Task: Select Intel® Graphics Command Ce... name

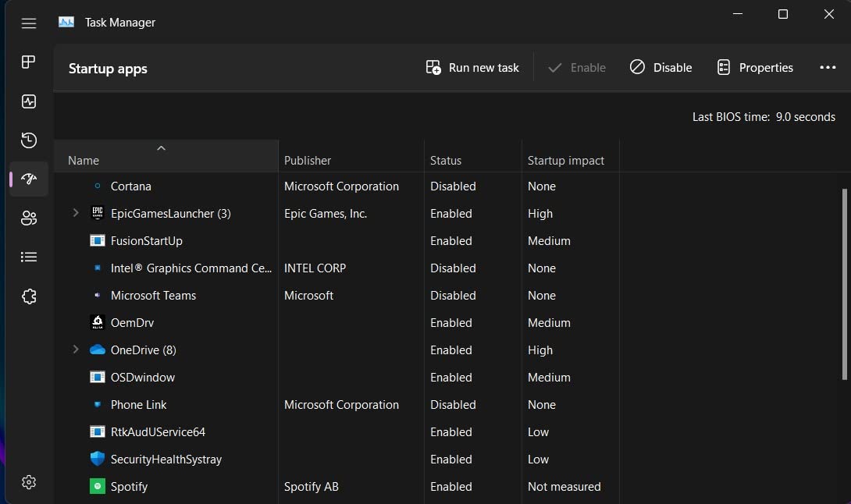Action: click(191, 268)
